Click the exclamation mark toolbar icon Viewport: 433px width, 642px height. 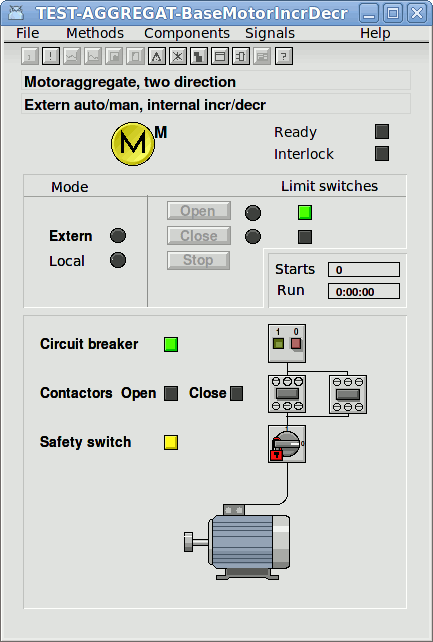coord(51,57)
